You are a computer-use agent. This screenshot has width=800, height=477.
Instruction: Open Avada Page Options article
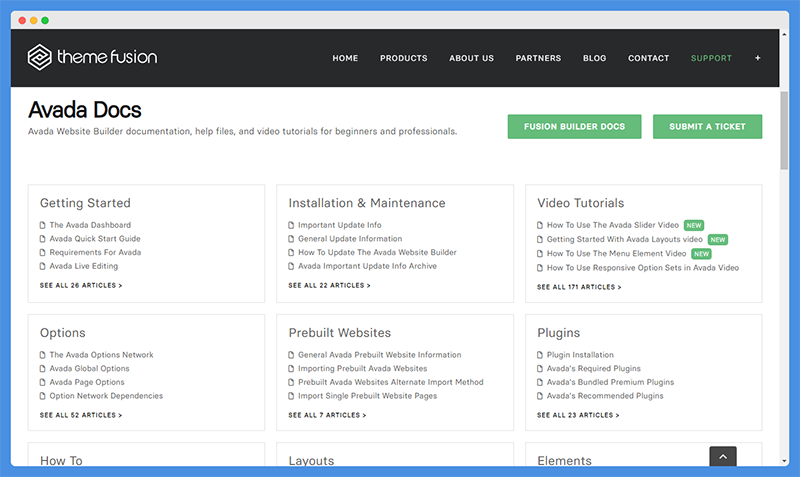[87, 382]
